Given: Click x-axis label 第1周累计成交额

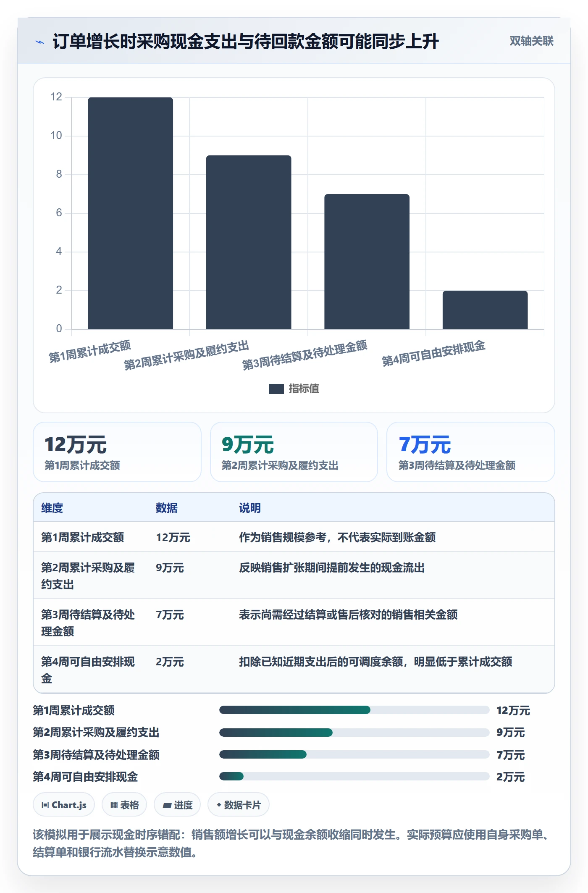Looking at the screenshot, I should [90, 352].
